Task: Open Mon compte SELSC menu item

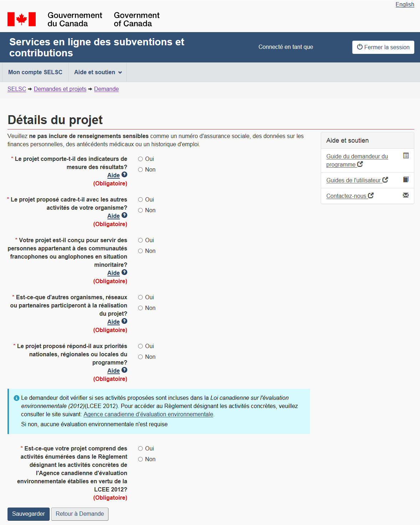Action: pos(35,72)
